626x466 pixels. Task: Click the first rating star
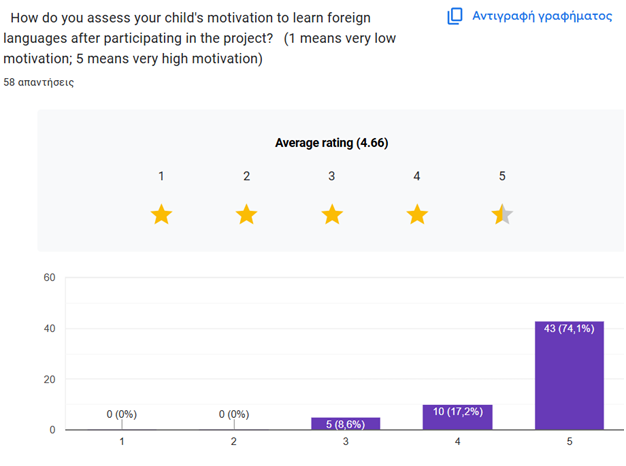(x=161, y=214)
